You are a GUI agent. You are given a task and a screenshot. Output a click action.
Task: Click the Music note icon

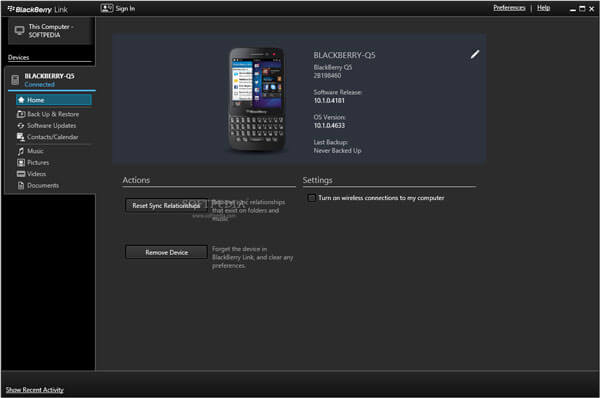click(x=21, y=151)
